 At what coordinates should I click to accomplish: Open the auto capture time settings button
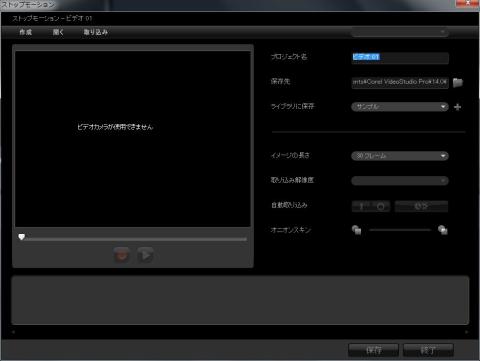coord(421,206)
